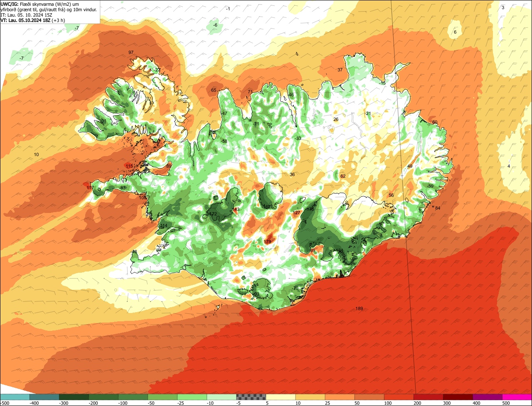Viewport: 532px width, 406px height.
Task: Click legend swatch between -500 and -400
Action: 15,397
